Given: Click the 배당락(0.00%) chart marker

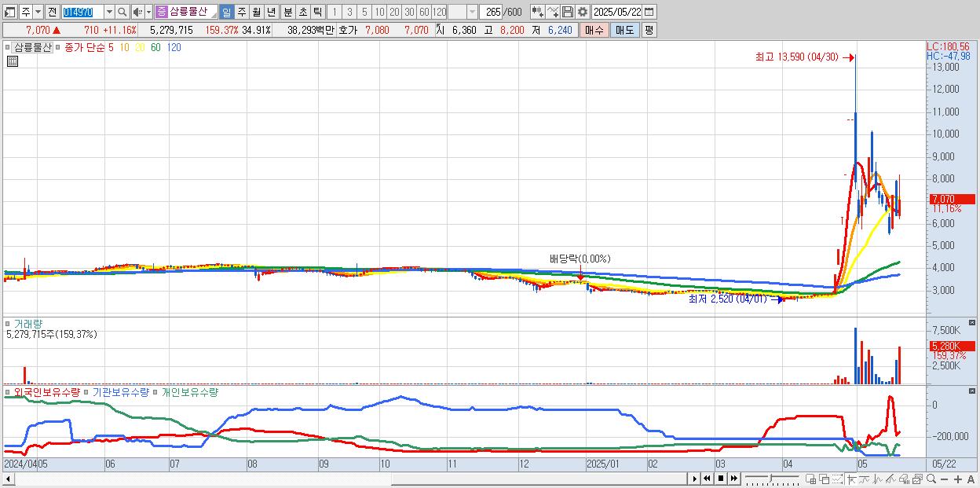Looking at the screenshot, I should tap(580, 259).
